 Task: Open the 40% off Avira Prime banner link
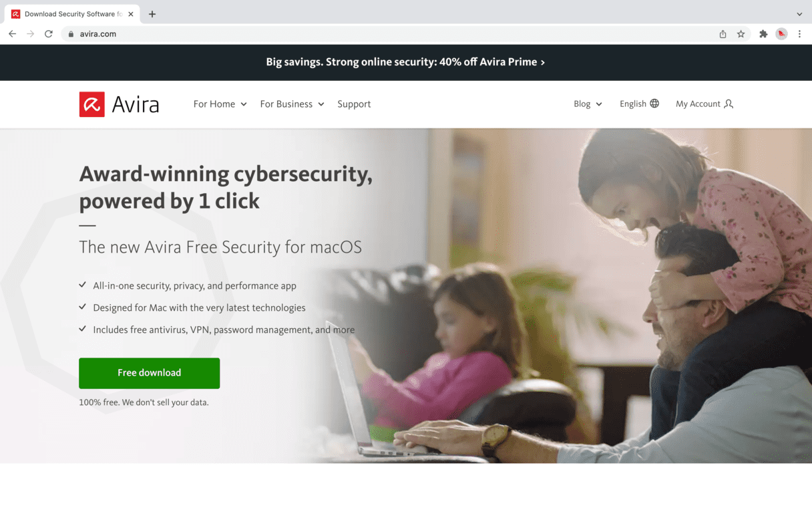coord(405,62)
